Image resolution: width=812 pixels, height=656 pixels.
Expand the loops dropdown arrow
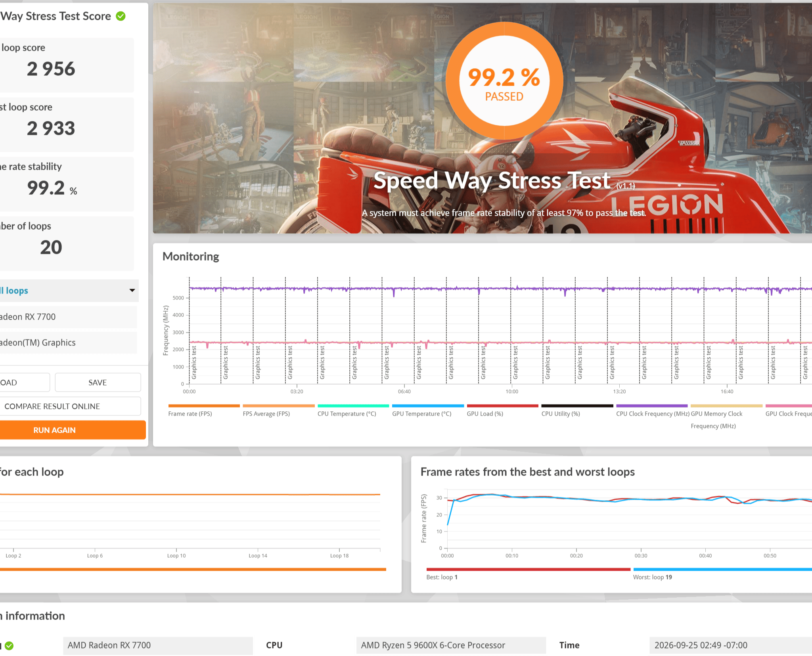pyautogui.click(x=132, y=290)
